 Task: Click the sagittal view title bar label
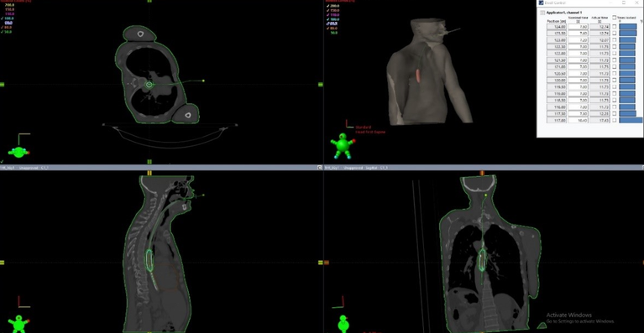coord(357,168)
